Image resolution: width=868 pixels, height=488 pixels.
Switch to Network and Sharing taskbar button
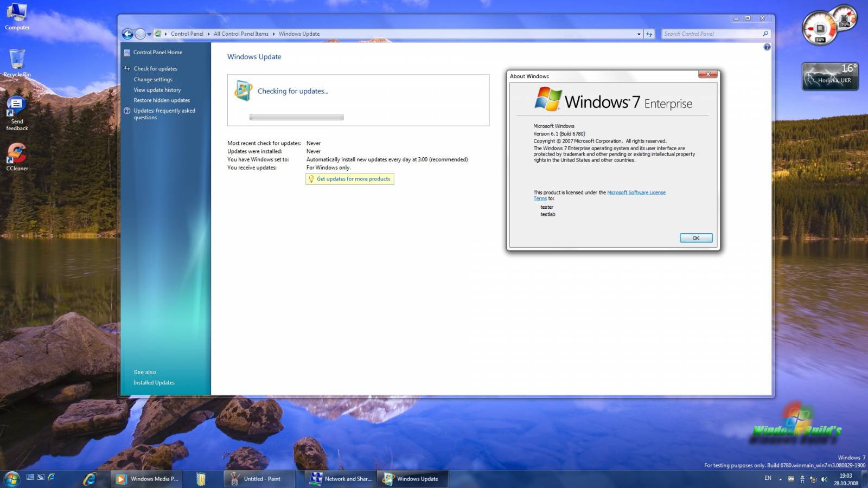point(341,479)
